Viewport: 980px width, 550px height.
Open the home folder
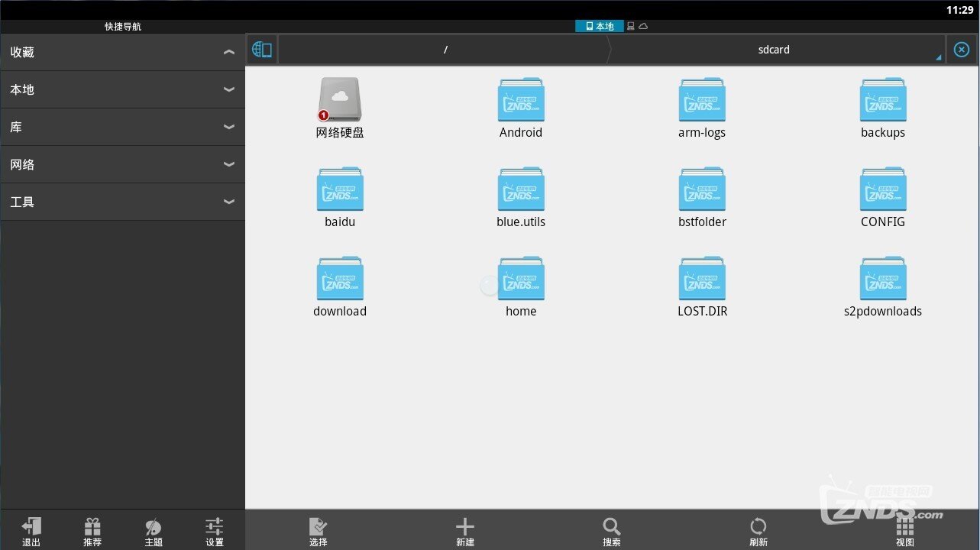pos(521,278)
